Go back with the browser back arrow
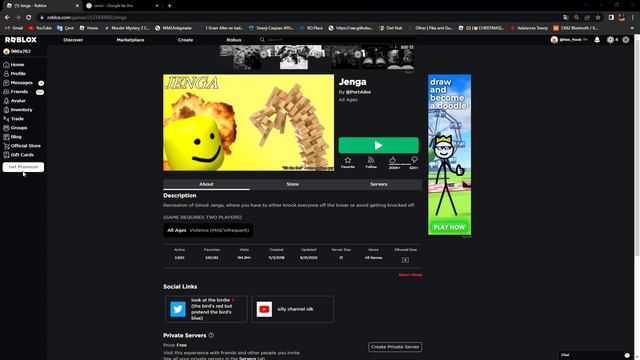640x360 pixels. [7, 18]
